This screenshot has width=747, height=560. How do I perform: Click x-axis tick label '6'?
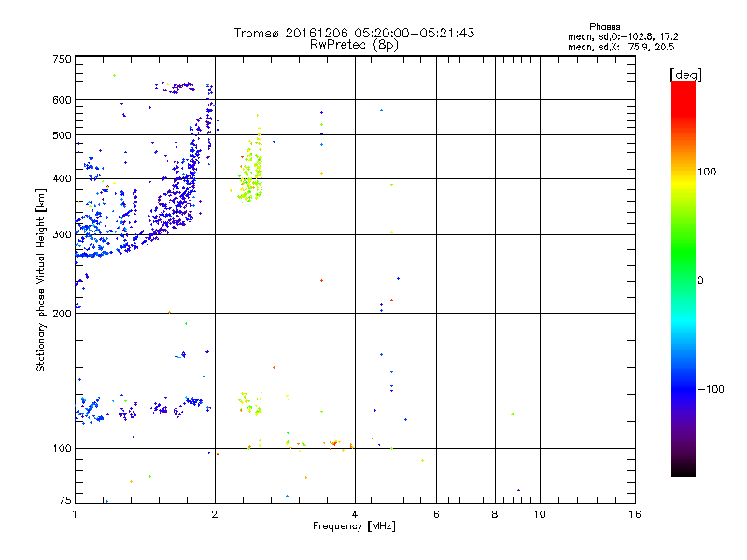(436, 514)
